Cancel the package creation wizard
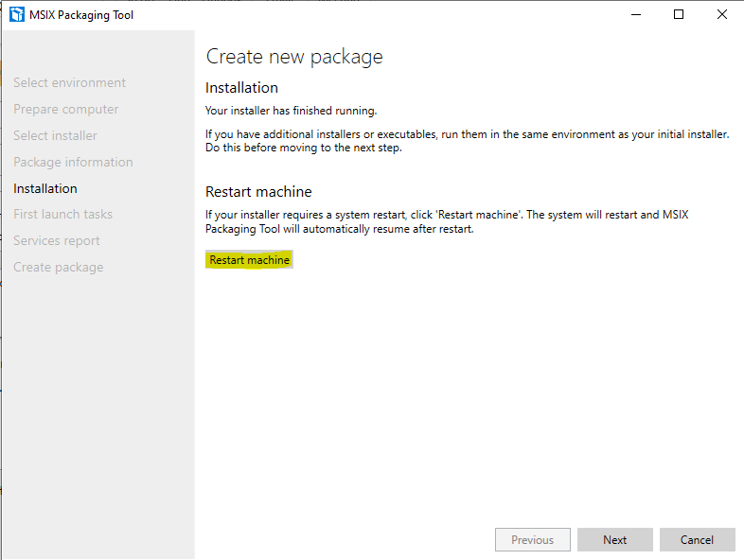The image size is (744, 560). (698, 540)
